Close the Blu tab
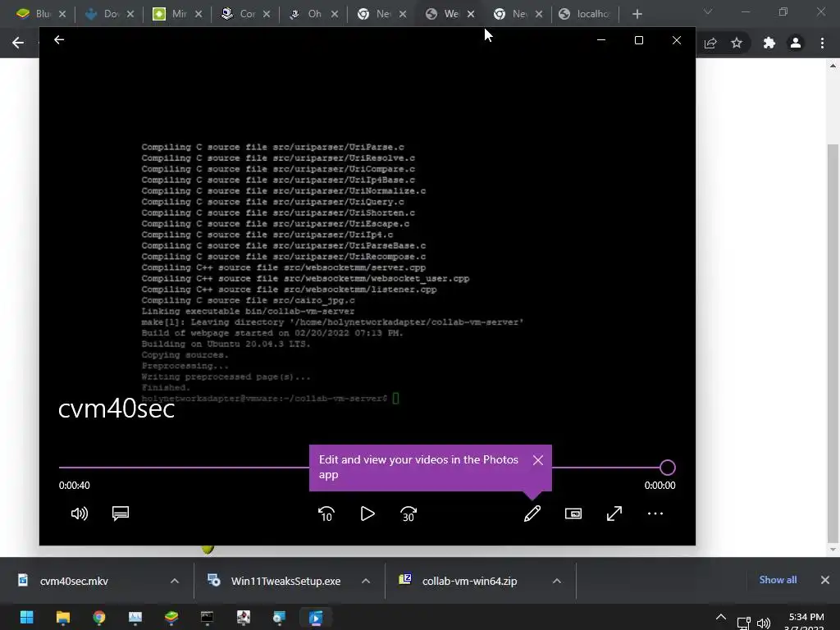The height and width of the screenshot is (630, 840). pos(62,14)
